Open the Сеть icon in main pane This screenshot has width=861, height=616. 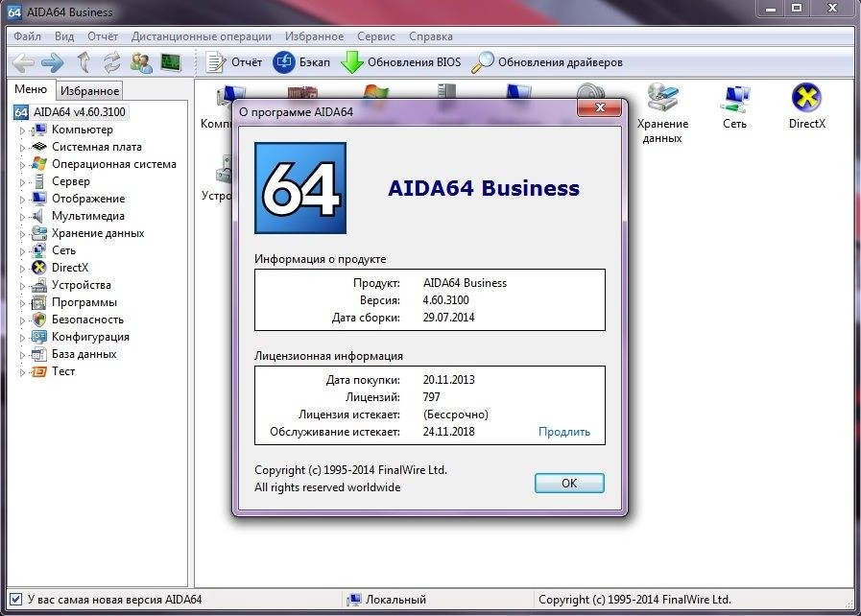(734, 107)
